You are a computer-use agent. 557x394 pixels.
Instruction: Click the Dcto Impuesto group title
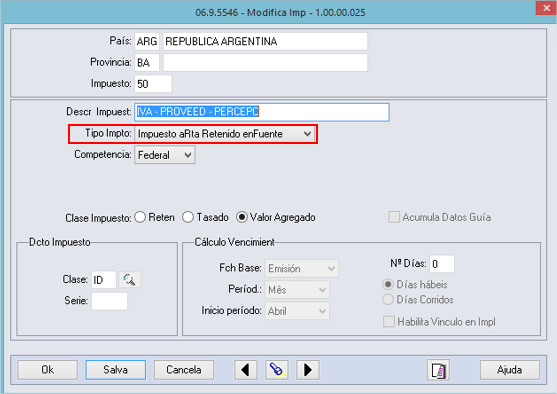click(60, 242)
